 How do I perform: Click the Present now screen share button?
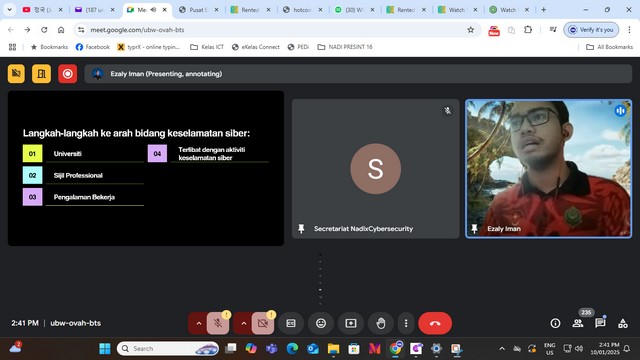click(351, 323)
